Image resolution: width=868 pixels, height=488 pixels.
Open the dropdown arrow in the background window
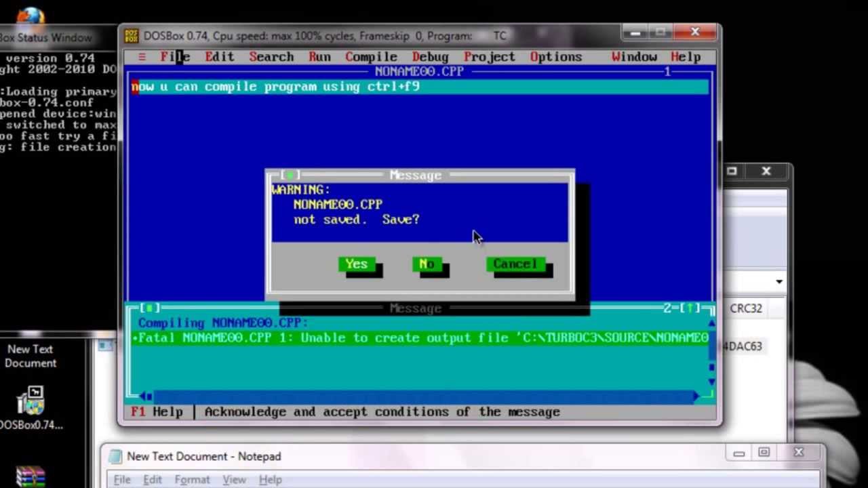(x=779, y=282)
